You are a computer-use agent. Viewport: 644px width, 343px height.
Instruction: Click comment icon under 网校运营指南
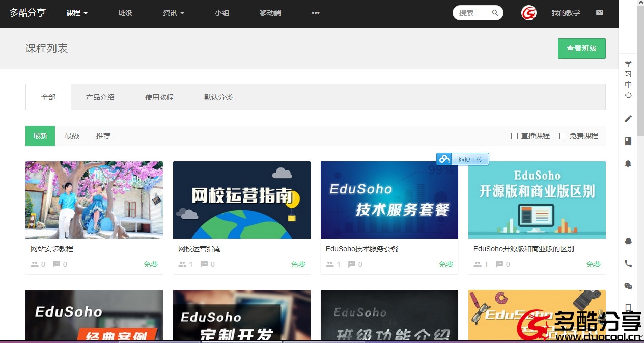tap(204, 264)
